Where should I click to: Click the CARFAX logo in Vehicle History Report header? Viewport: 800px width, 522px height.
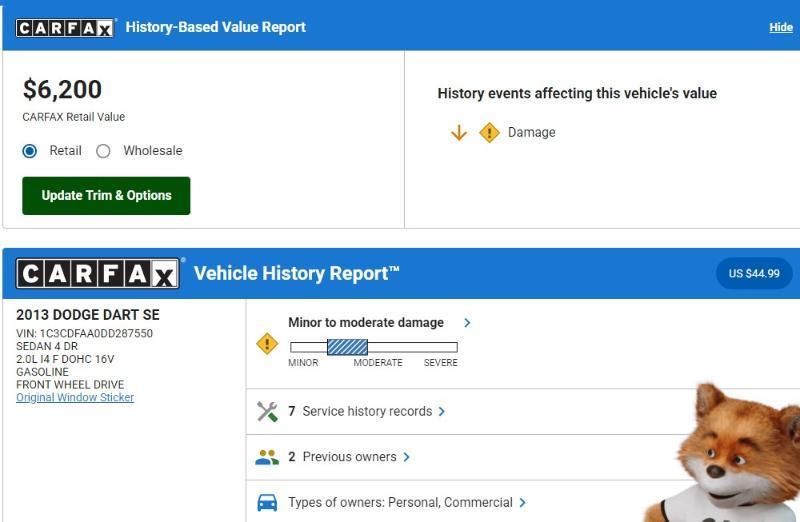click(97, 274)
